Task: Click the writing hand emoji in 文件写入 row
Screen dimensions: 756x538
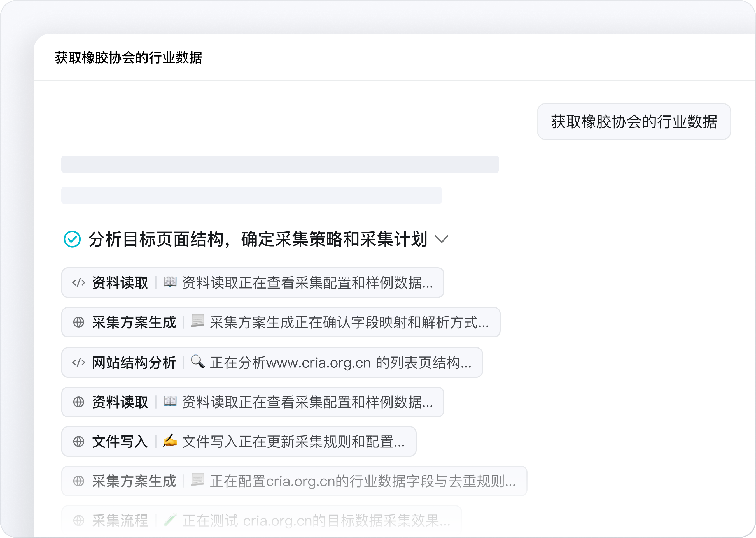Action: [x=170, y=440]
